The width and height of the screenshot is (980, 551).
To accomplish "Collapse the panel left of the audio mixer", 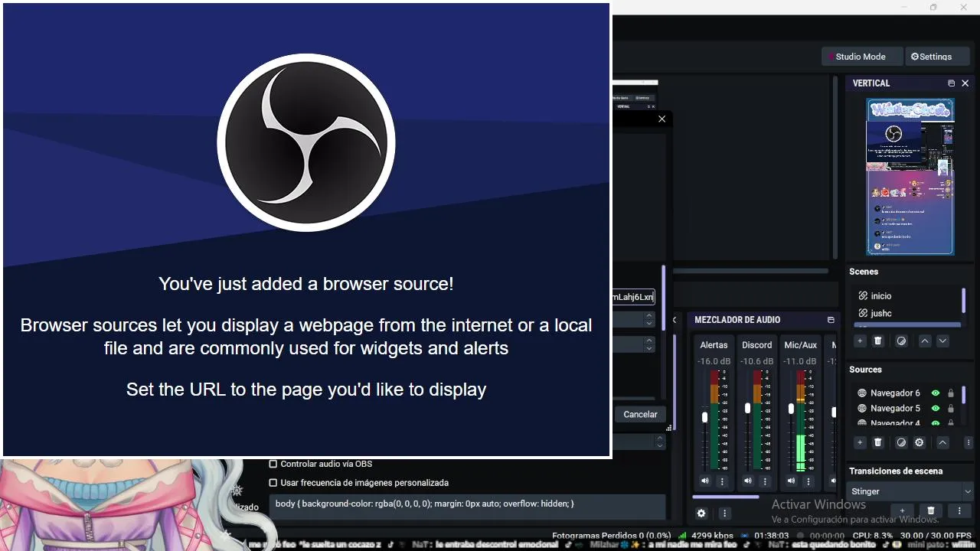I will pyautogui.click(x=675, y=320).
